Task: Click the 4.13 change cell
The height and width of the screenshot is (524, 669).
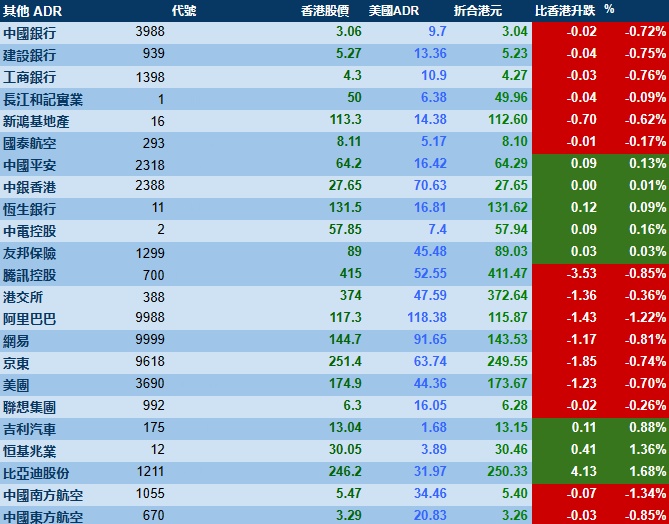Action: [584, 471]
